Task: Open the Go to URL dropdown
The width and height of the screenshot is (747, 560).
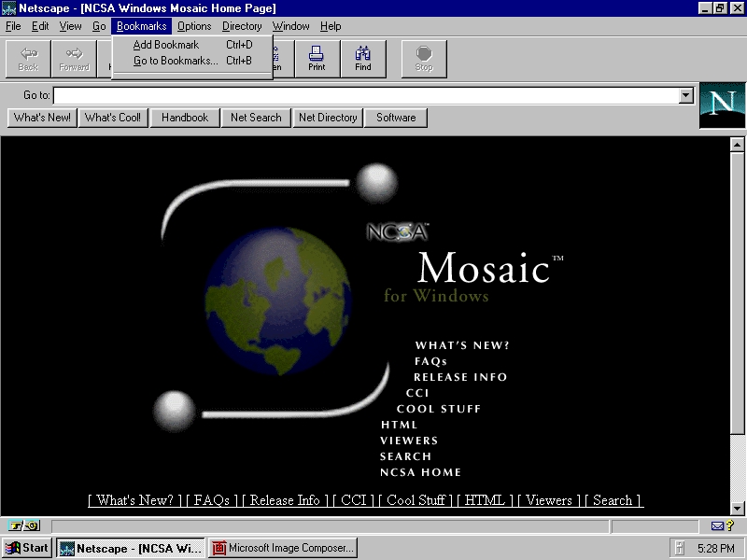Action: (x=686, y=95)
